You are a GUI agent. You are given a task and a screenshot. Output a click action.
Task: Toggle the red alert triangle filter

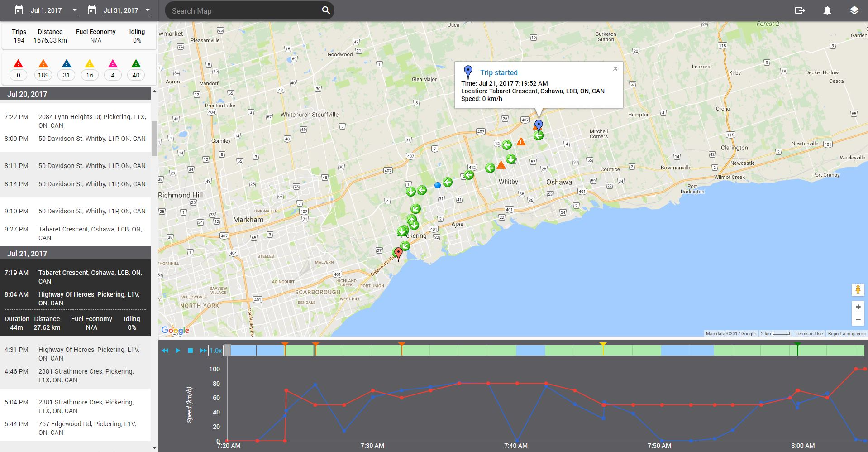pyautogui.click(x=19, y=64)
